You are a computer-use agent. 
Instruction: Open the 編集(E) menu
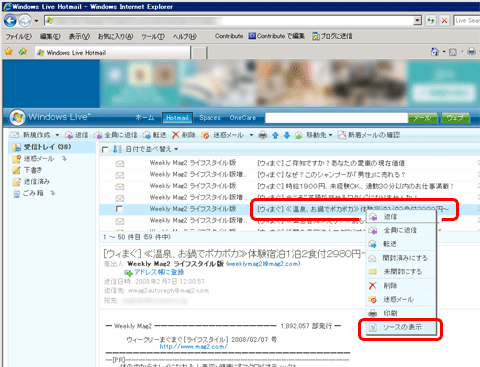pyautogui.click(x=50, y=36)
